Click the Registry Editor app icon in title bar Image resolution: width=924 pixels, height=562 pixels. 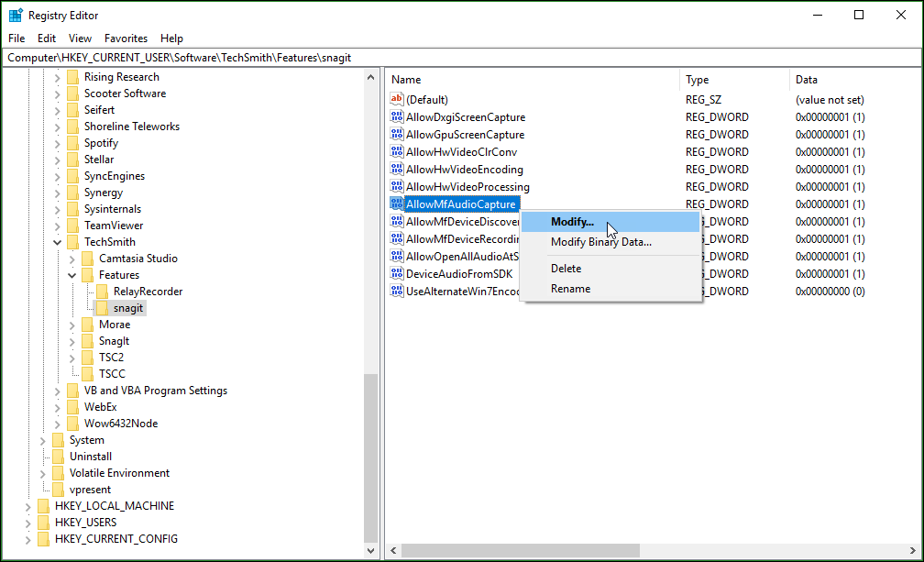coord(16,15)
